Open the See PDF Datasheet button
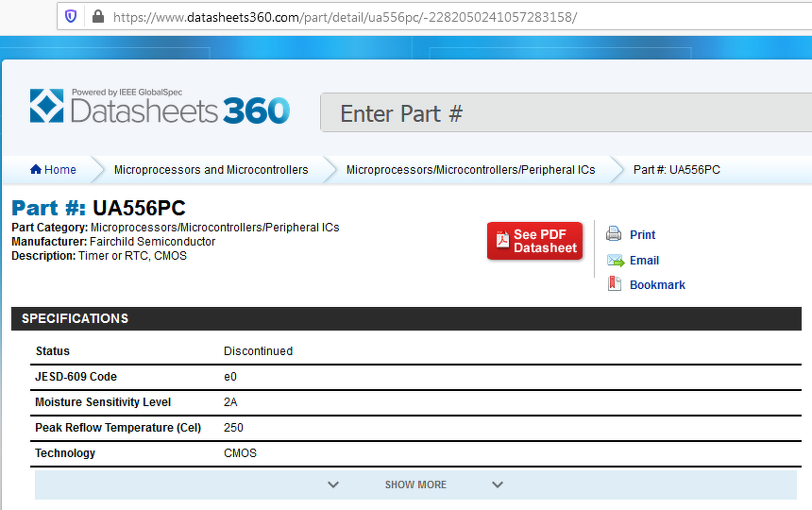 (534, 241)
